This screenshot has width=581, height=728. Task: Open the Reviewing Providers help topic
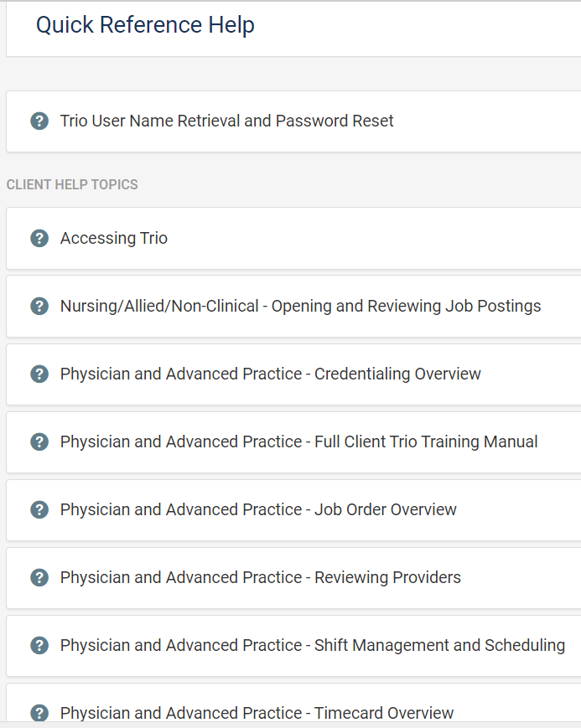[x=260, y=578]
